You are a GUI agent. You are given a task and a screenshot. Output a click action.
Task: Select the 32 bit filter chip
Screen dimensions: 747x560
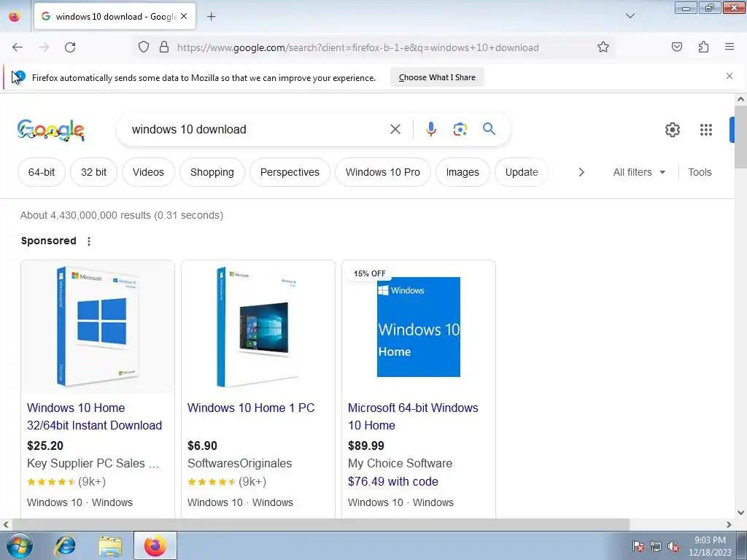94,172
